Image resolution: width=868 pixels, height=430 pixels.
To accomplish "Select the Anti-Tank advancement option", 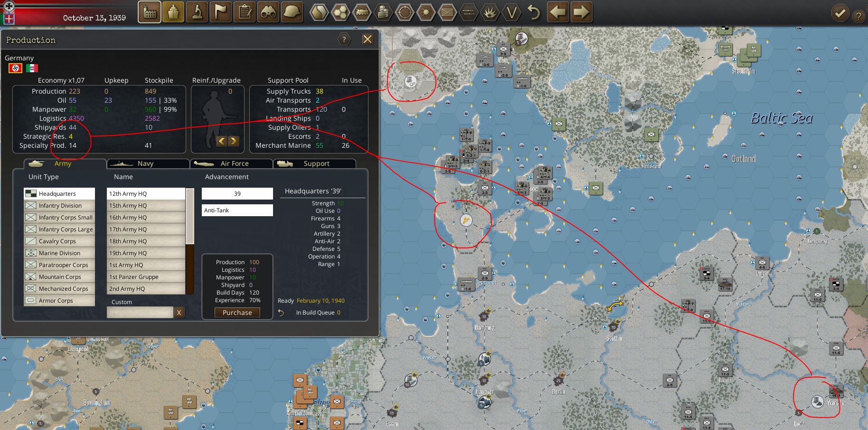I will coord(237,210).
